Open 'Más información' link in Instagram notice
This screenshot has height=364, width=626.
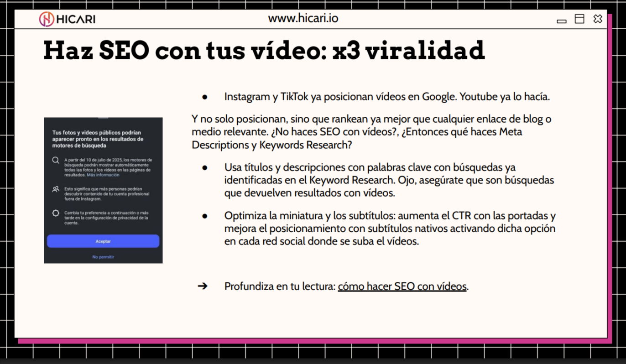pyautogui.click(x=103, y=175)
